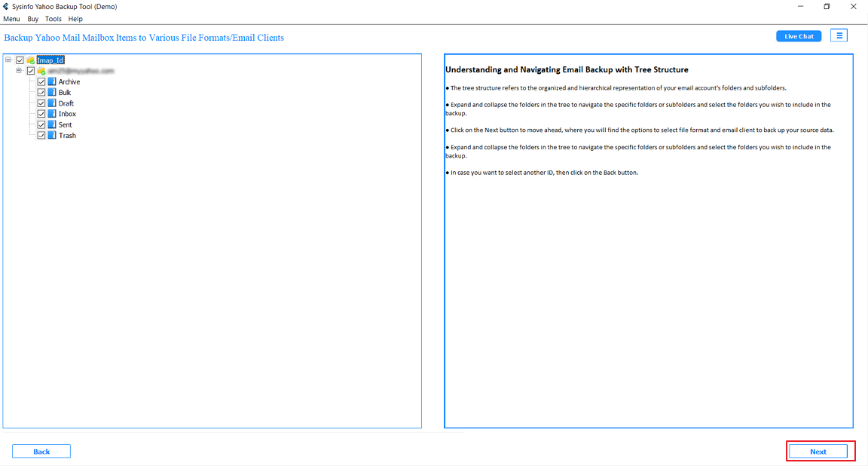Click the heading 'Understanding and Navigating Email Backup'
Screen dimensions: 868x466
567,70
